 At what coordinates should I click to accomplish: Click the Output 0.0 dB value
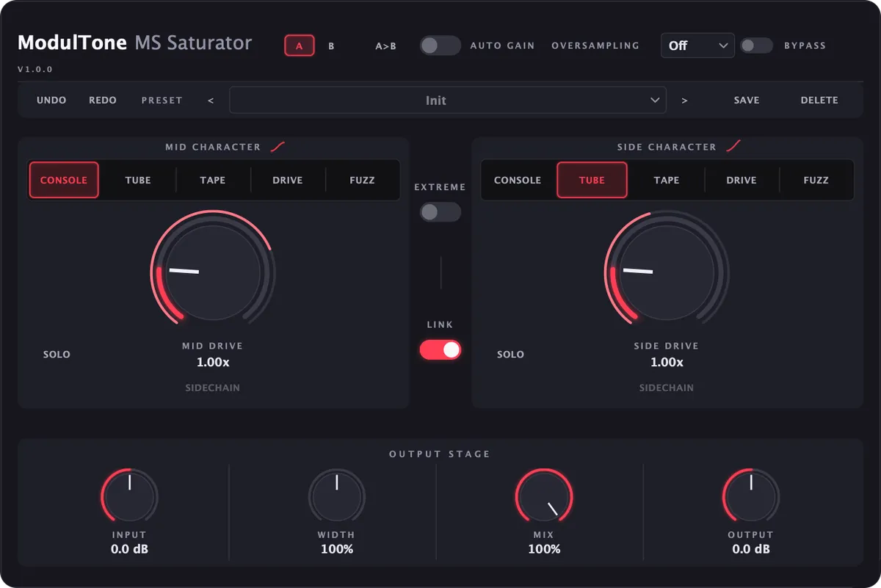(x=751, y=549)
